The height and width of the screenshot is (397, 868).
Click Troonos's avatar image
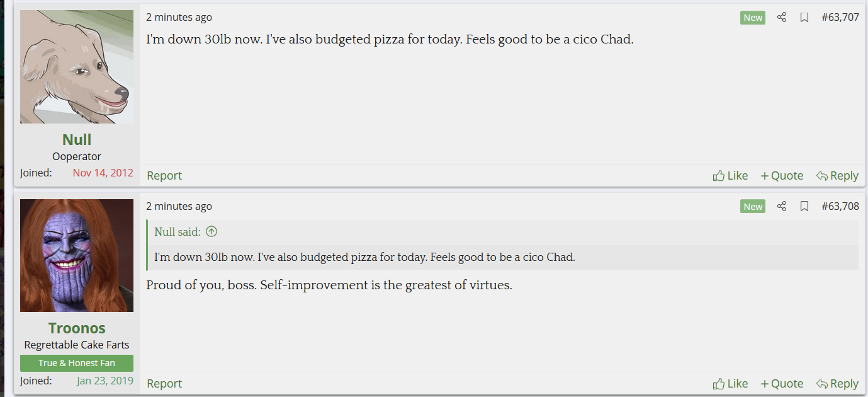77,255
